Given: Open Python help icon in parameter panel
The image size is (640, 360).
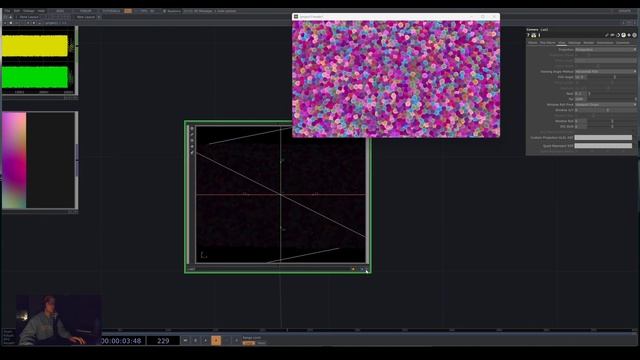Looking at the screenshot, I should click(x=533, y=35).
